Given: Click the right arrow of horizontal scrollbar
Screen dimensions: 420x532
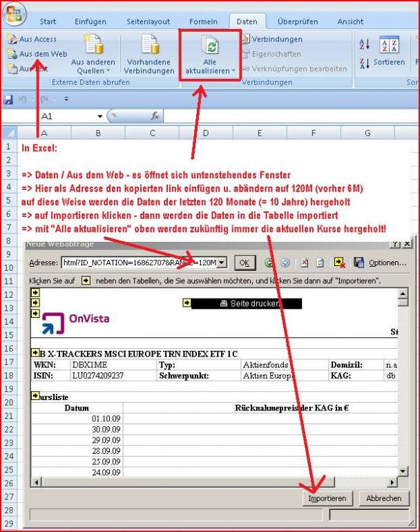Looking at the screenshot, I should [x=392, y=482].
